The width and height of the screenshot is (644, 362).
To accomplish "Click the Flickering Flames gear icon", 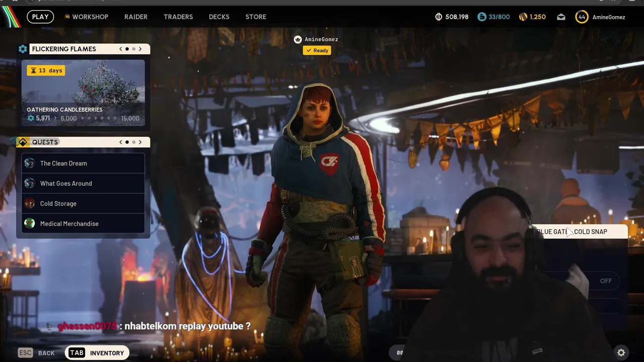I will coord(23,49).
